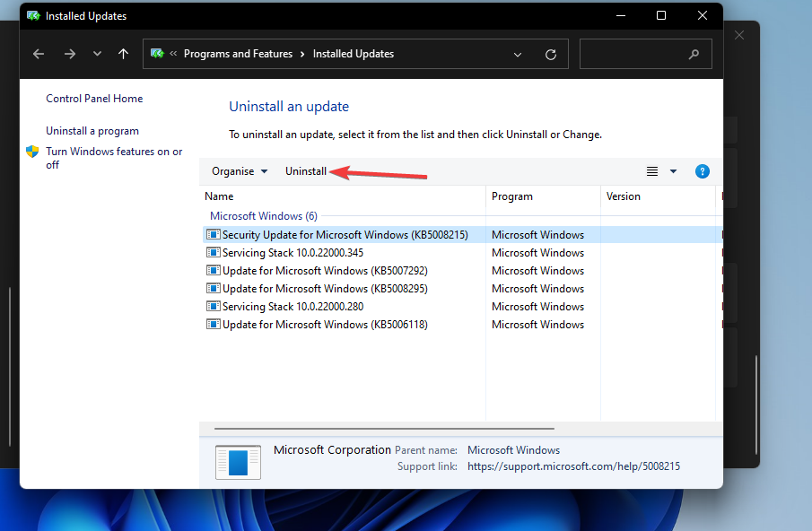The width and height of the screenshot is (812, 531).
Task: Click the icon beside Security Update KB5008215
Action: click(213, 234)
